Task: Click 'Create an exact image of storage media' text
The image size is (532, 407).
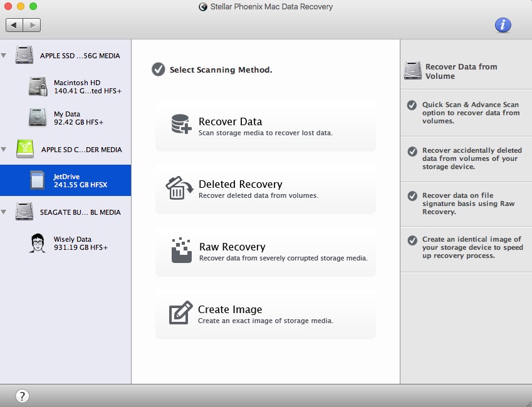Action: pyautogui.click(x=266, y=321)
